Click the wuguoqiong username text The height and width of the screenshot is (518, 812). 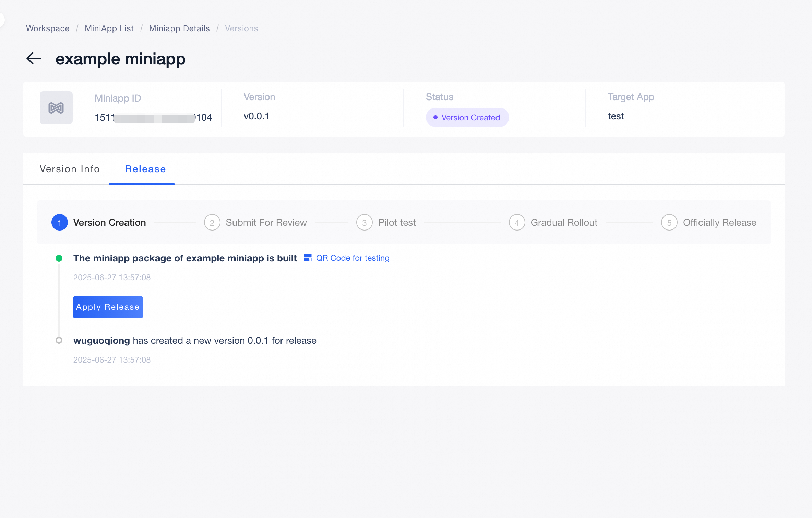click(x=101, y=341)
